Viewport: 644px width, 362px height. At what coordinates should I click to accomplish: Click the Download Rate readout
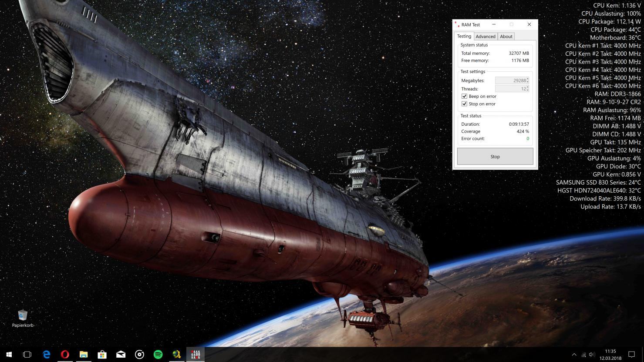605,198
